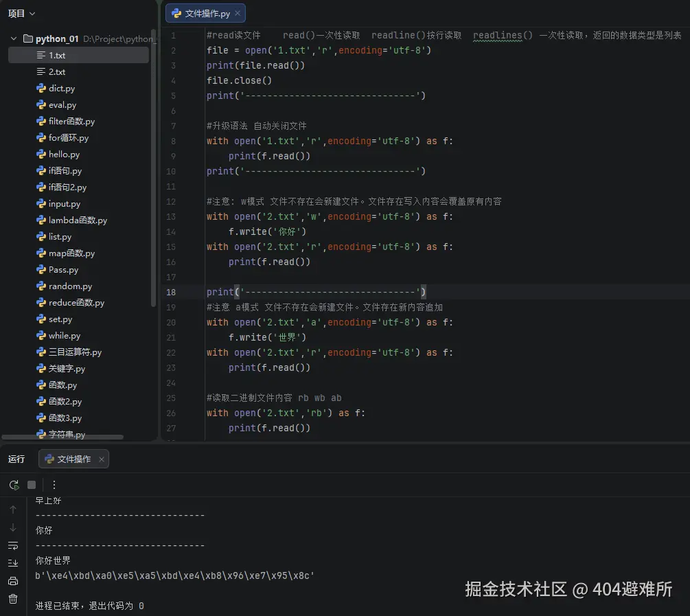Click 进程已结束 exit code message
The height and width of the screenshot is (616, 690).
(x=90, y=606)
